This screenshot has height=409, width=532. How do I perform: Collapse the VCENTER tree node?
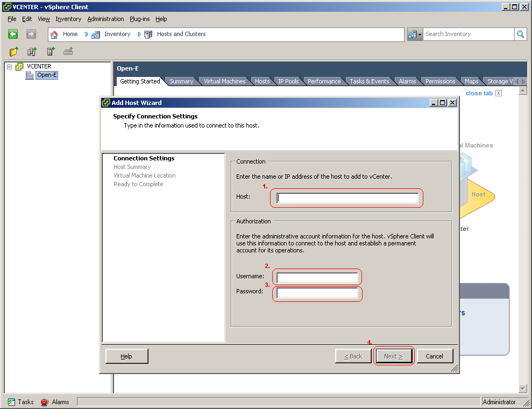(10, 67)
